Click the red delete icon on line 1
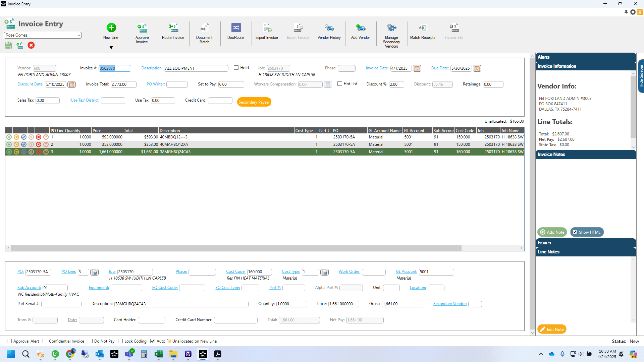 pos(39,137)
